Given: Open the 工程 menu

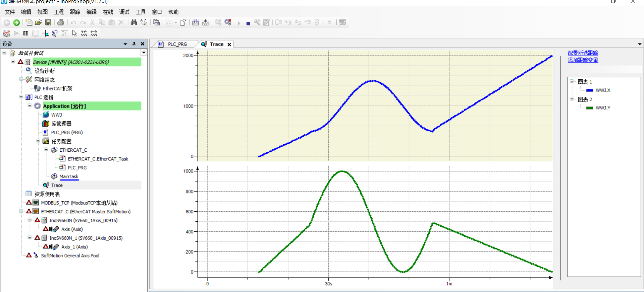Looking at the screenshot, I should [x=59, y=12].
